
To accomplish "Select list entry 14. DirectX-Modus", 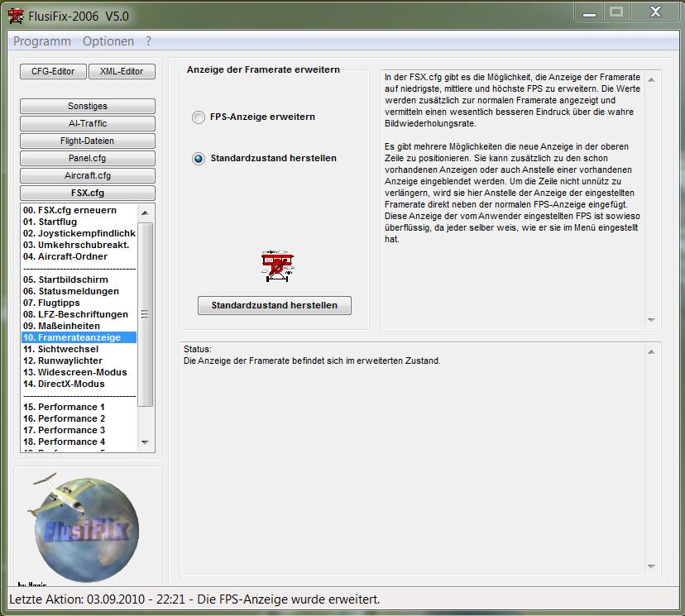I will 79,384.
